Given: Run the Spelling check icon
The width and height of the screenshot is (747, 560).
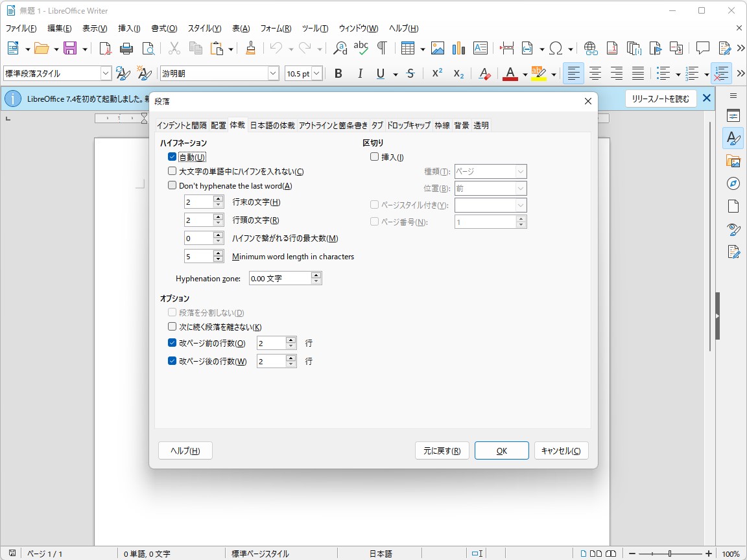Looking at the screenshot, I should point(361,48).
